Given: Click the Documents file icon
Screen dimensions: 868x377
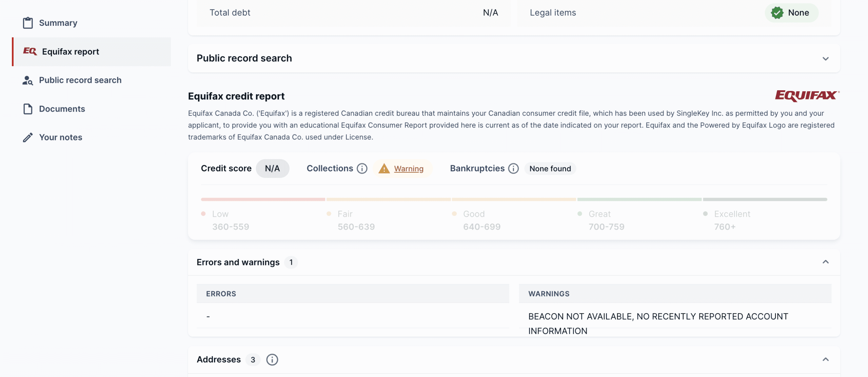Looking at the screenshot, I should (x=28, y=109).
